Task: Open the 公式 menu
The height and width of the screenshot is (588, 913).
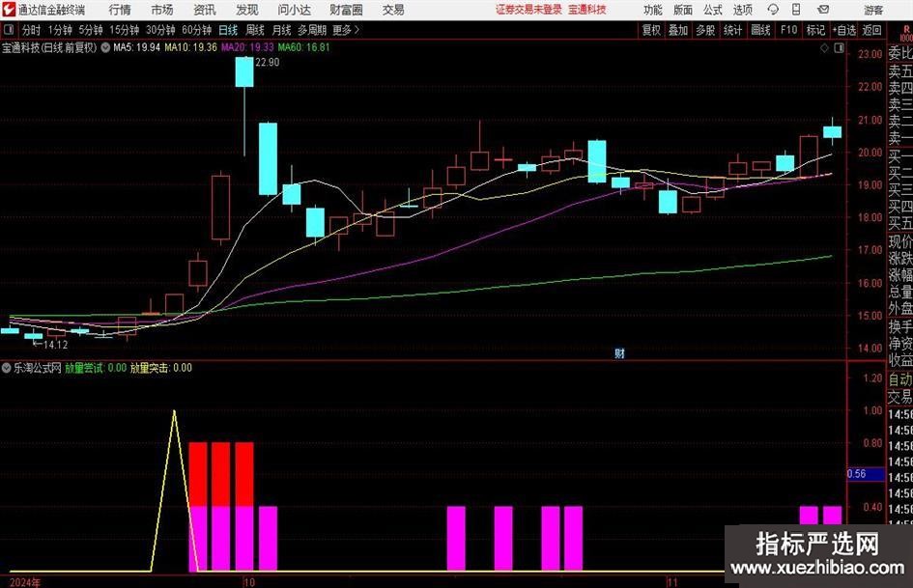Action: (712, 10)
